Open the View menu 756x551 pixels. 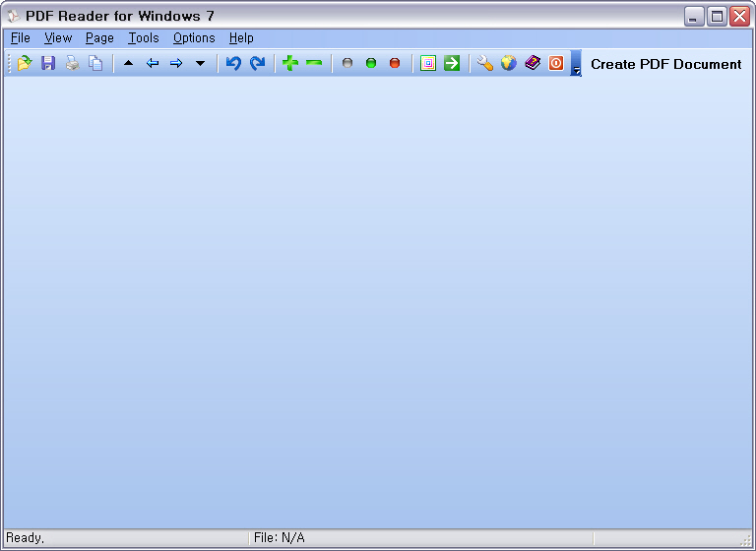coord(58,38)
